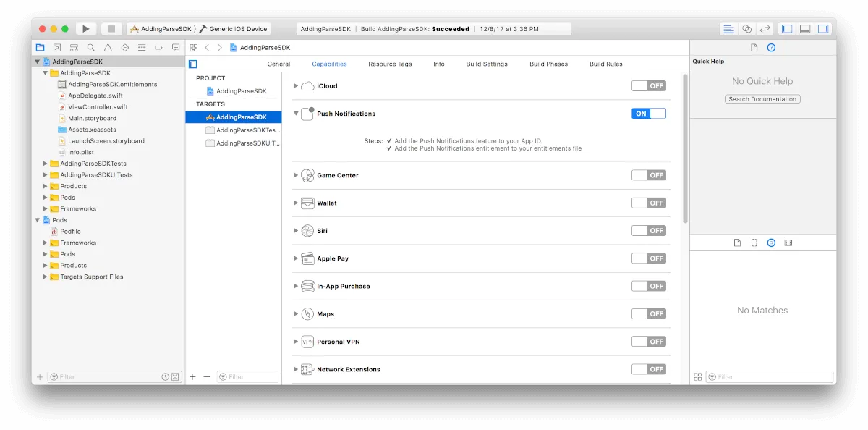This screenshot has height=430, width=868.
Task: Enable Game Center capability
Action: (649, 175)
